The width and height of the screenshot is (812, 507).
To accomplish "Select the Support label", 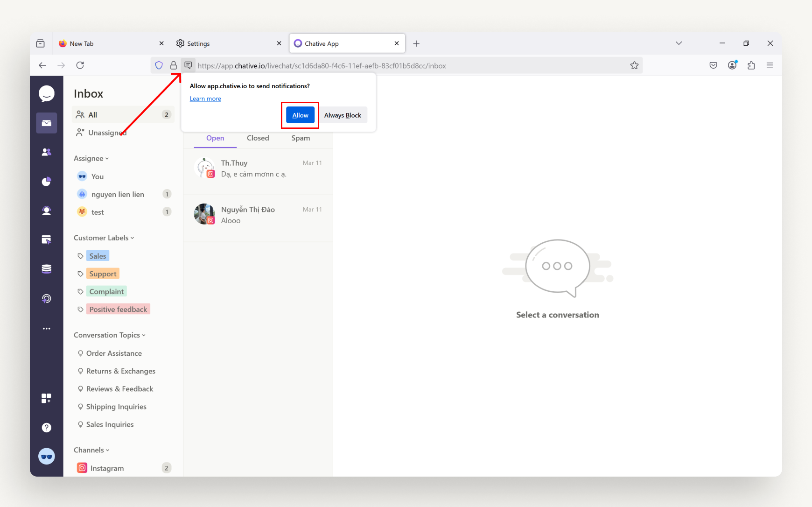I will [103, 273].
